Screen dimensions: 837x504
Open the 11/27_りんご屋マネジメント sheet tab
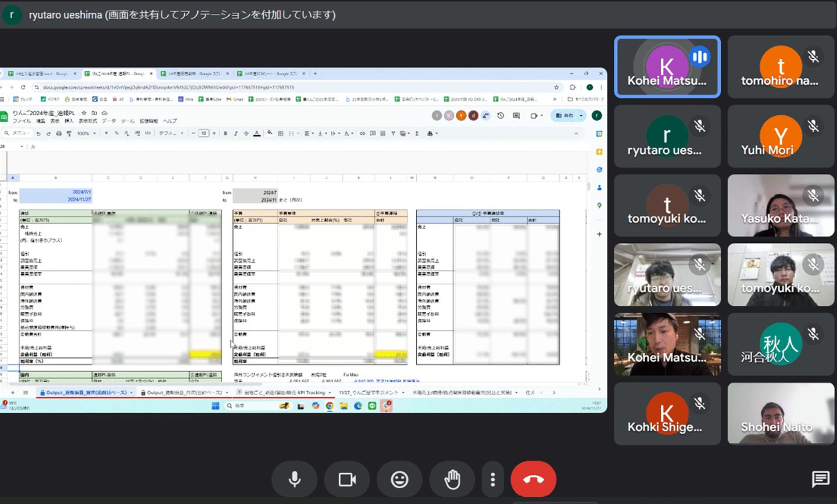(x=371, y=393)
